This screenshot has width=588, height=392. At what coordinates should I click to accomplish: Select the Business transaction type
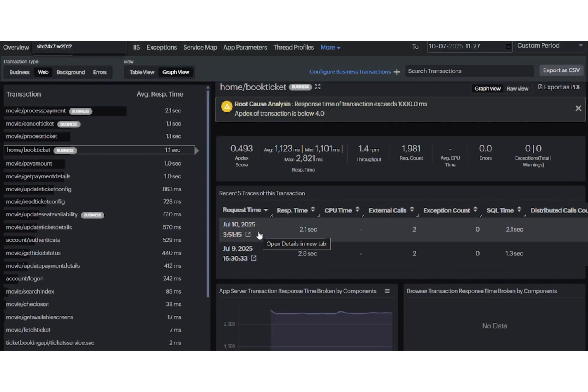[19, 72]
